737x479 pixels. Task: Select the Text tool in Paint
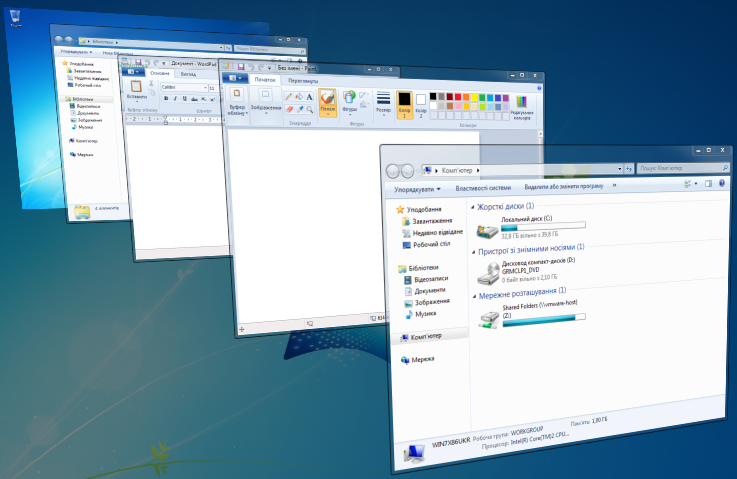coord(309,97)
